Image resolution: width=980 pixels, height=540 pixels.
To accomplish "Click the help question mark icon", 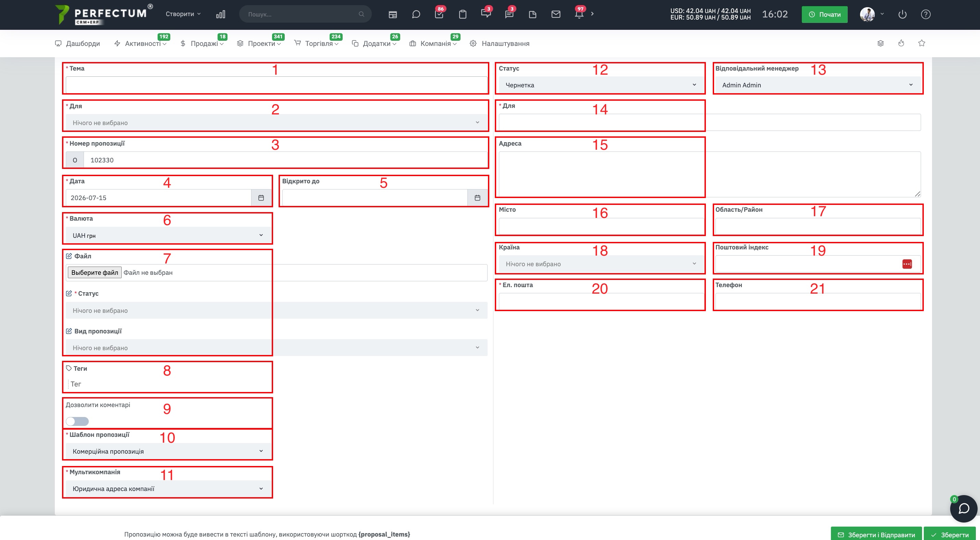I will coord(926,14).
